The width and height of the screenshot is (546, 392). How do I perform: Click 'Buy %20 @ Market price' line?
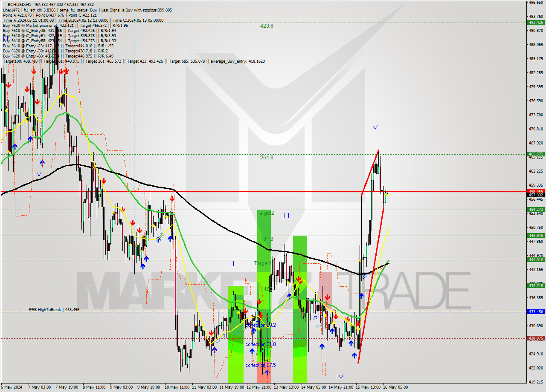pyautogui.click(x=65, y=25)
